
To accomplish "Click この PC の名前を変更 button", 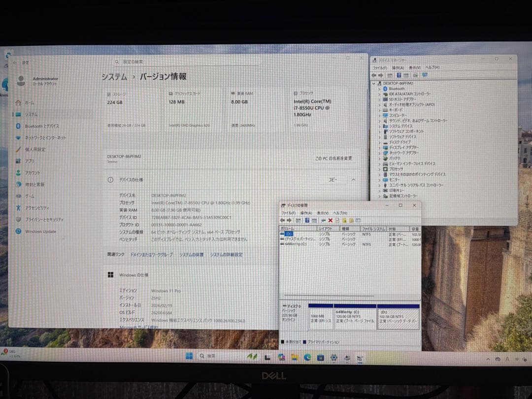I will click(333, 159).
